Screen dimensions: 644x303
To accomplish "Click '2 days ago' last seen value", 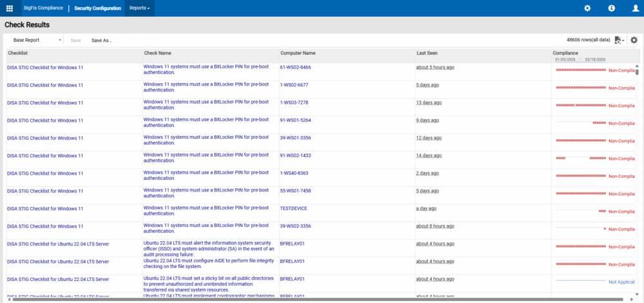I will tap(428, 173).
